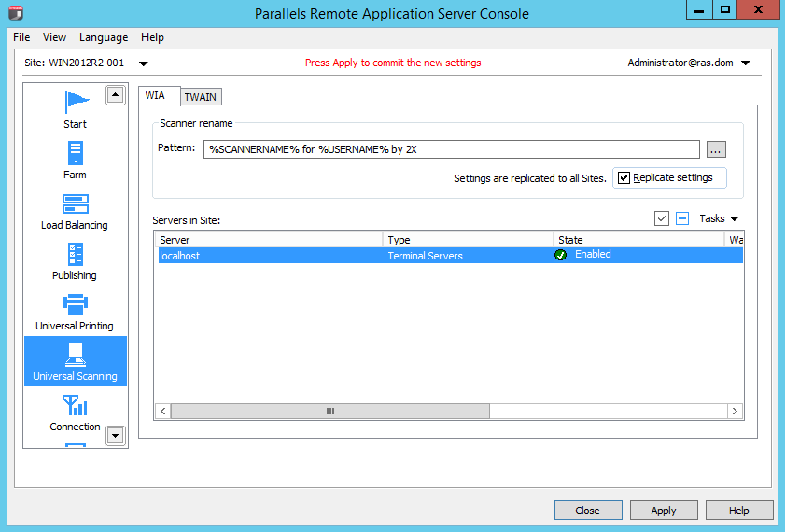
Task: Click Apply to commit settings
Action: tap(664, 511)
